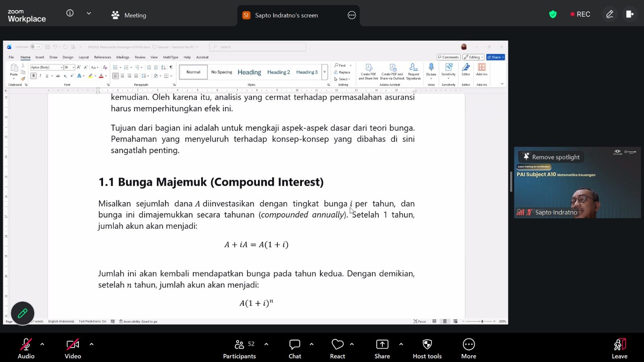Switch to the MathType ribbon tab

pyautogui.click(x=171, y=57)
